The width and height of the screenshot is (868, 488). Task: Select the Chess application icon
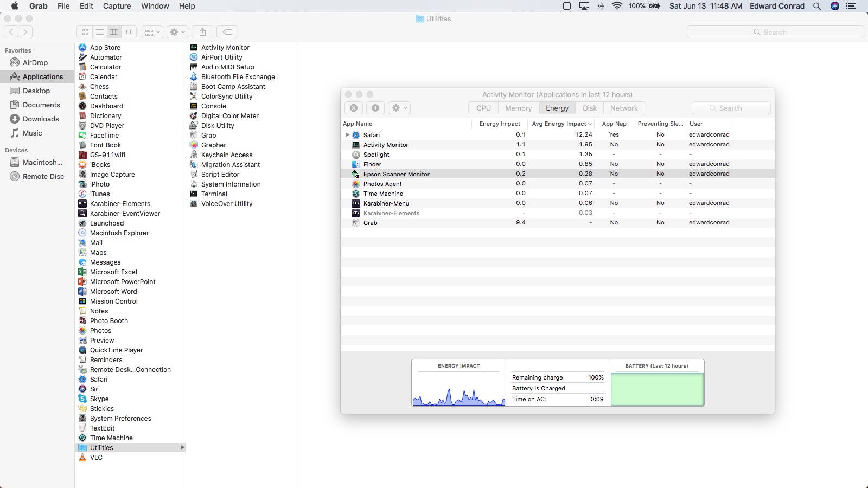click(82, 86)
